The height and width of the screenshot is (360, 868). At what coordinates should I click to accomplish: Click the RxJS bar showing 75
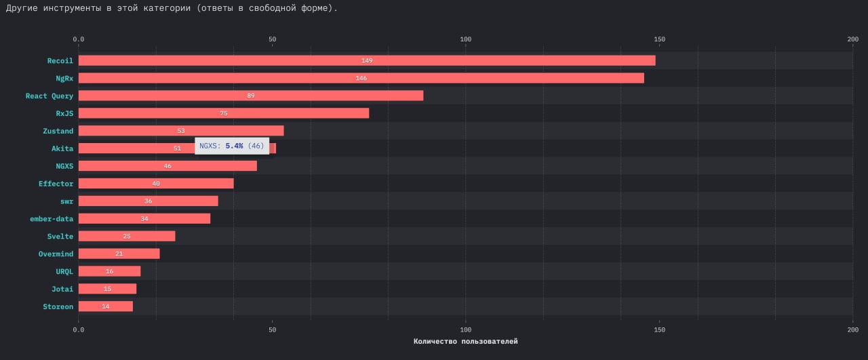tap(224, 113)
